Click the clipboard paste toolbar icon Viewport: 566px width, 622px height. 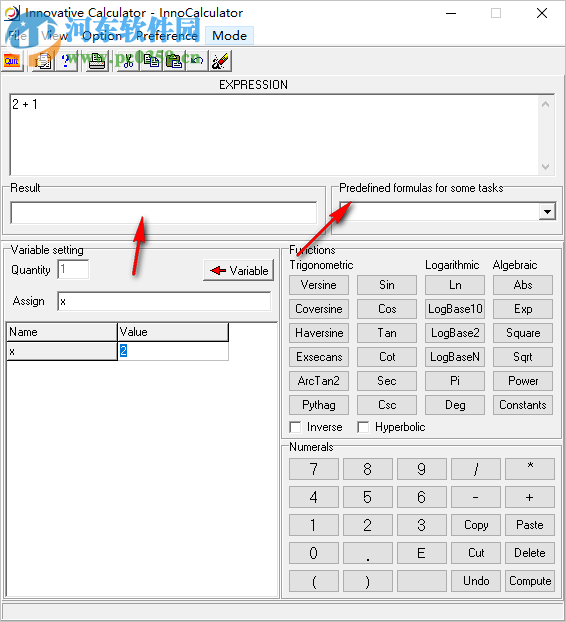[x=174, y=61]
